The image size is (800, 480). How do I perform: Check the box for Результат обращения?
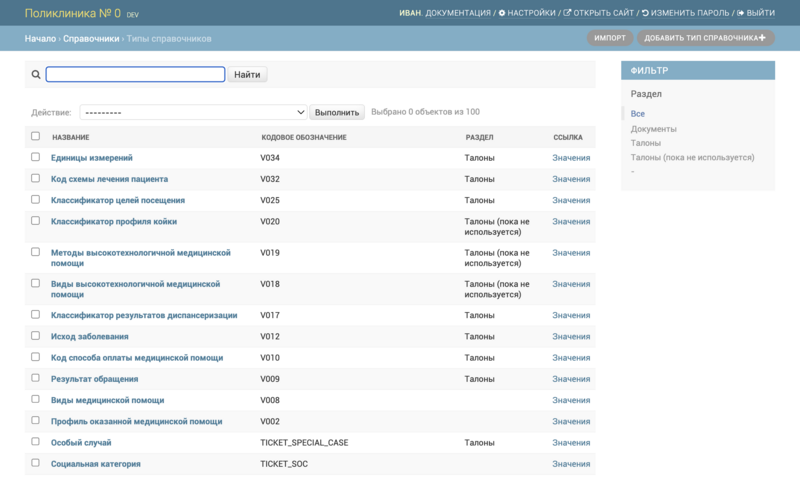(x=35, y=378)
